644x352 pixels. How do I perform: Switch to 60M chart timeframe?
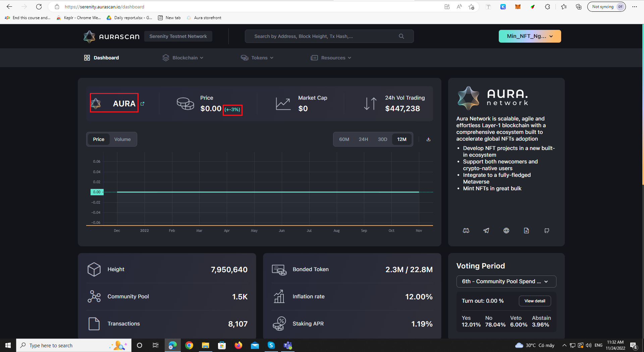point(344,139)
